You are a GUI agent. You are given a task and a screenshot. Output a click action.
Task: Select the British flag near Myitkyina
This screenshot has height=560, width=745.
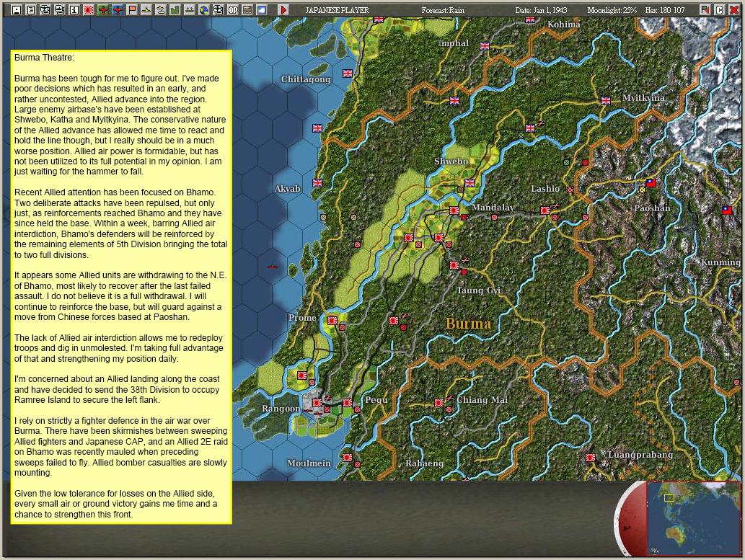click(x=606, y=101)
